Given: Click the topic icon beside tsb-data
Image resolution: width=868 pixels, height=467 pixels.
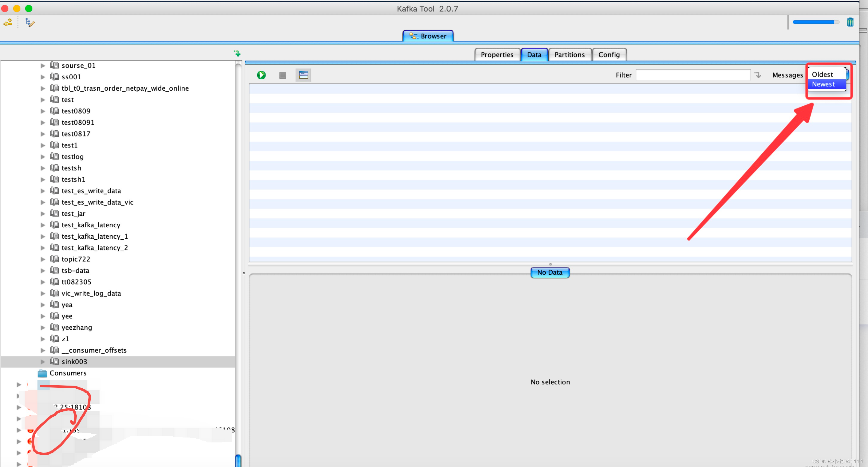Looking at the screenshot, I should pos(54,270).
